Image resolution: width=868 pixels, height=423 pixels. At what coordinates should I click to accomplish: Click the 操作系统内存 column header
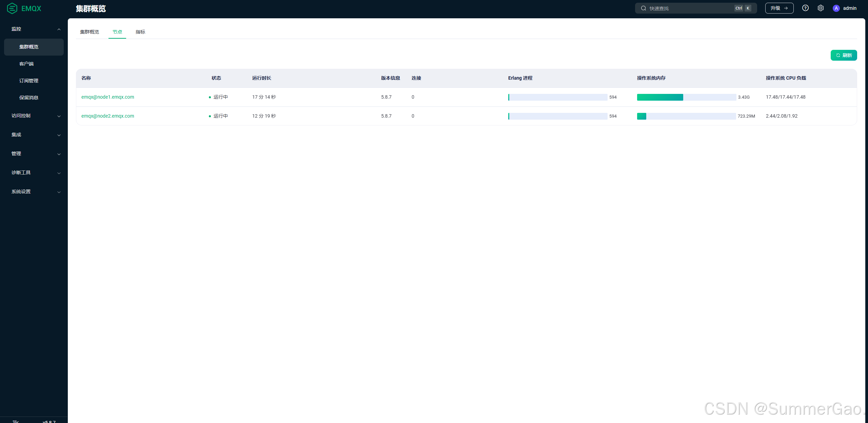click(x=651, y=78)
